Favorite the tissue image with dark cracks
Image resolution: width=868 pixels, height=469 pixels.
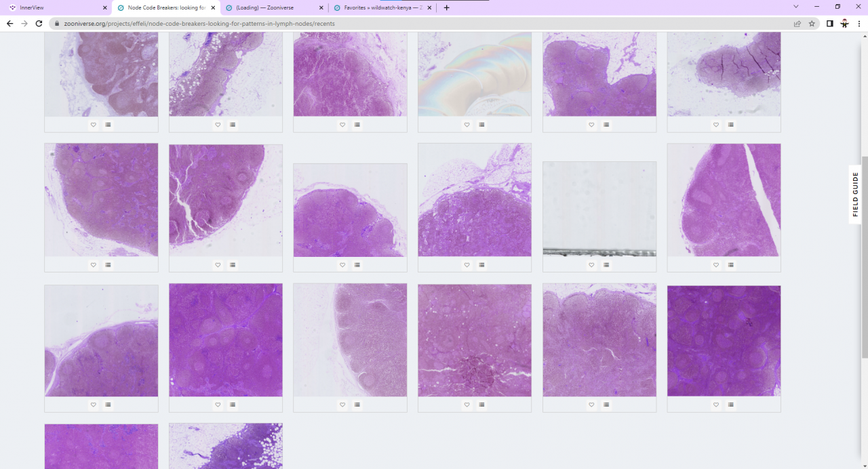pos(716,125)
